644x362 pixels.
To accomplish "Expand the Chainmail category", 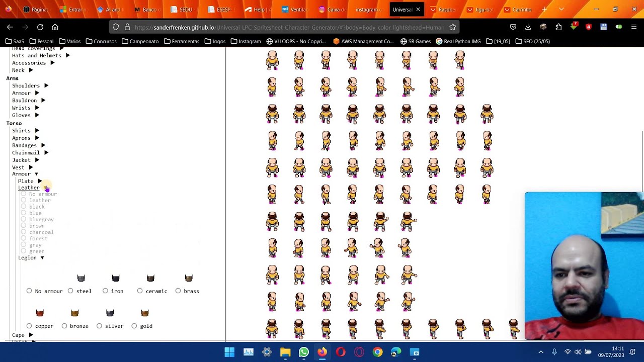I will (x=30, y=152).
